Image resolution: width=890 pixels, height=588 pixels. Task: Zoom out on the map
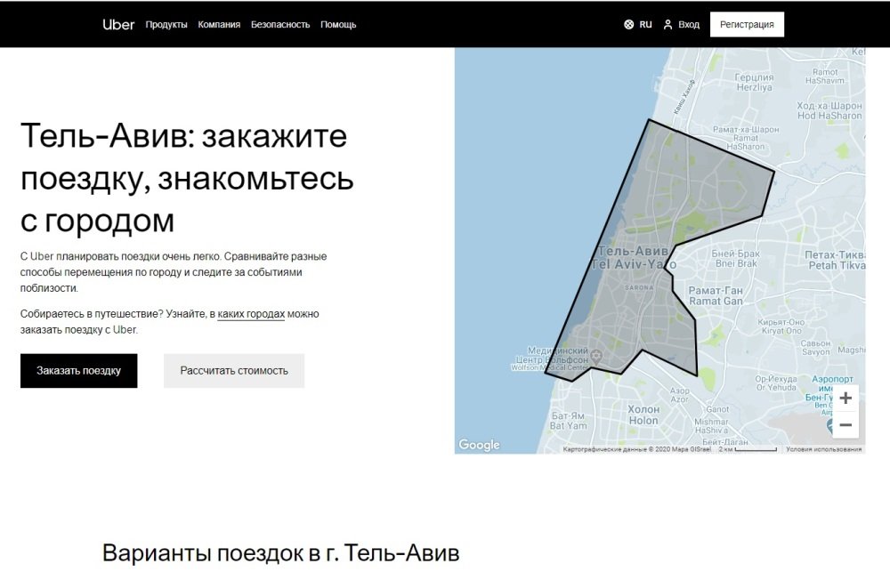click(845, 424)
